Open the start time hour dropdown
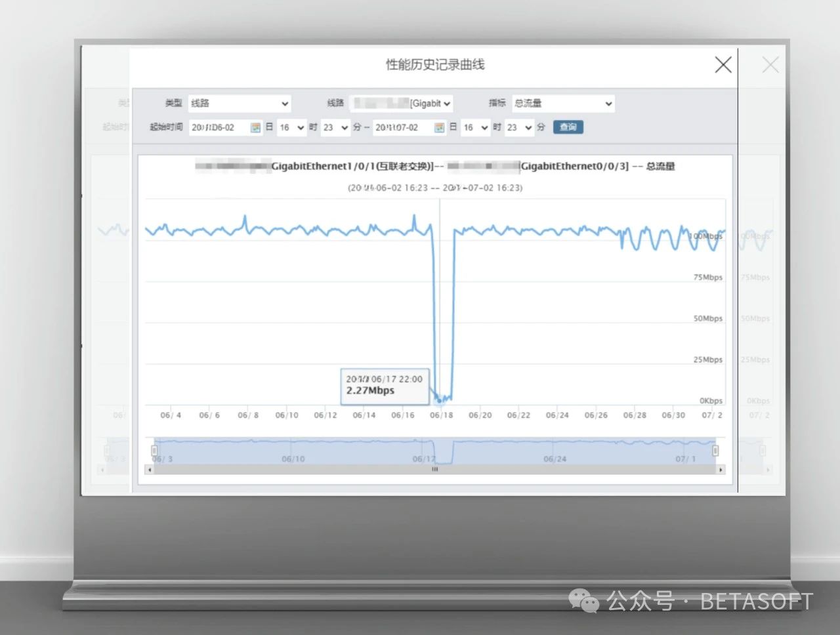Image resolution: width=840 pixels, height=635 pixels. click(291, 128)
